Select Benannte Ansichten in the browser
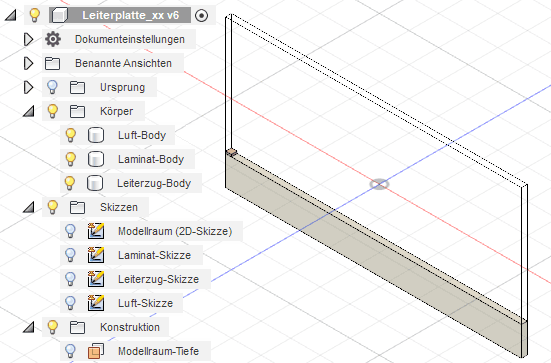 123,63
